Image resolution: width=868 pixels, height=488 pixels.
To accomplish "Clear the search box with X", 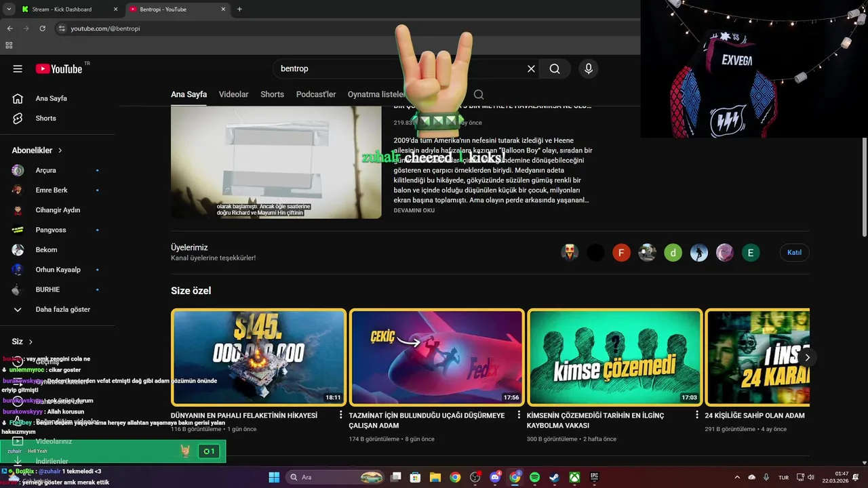I will pyautogui.click(x=531, y=68).
